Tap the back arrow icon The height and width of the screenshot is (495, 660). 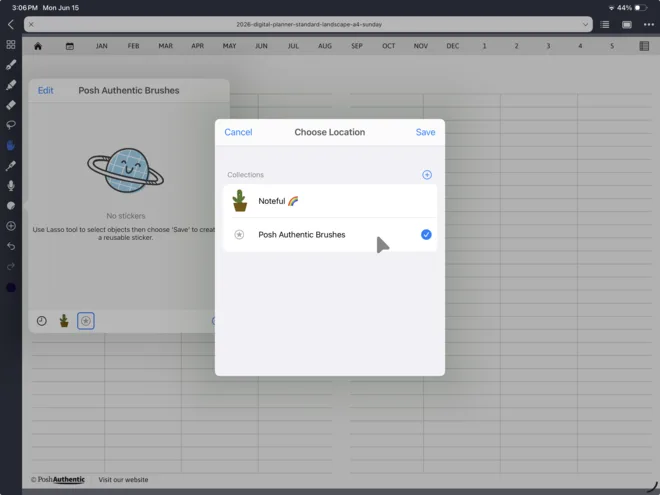tap(11, 24)
